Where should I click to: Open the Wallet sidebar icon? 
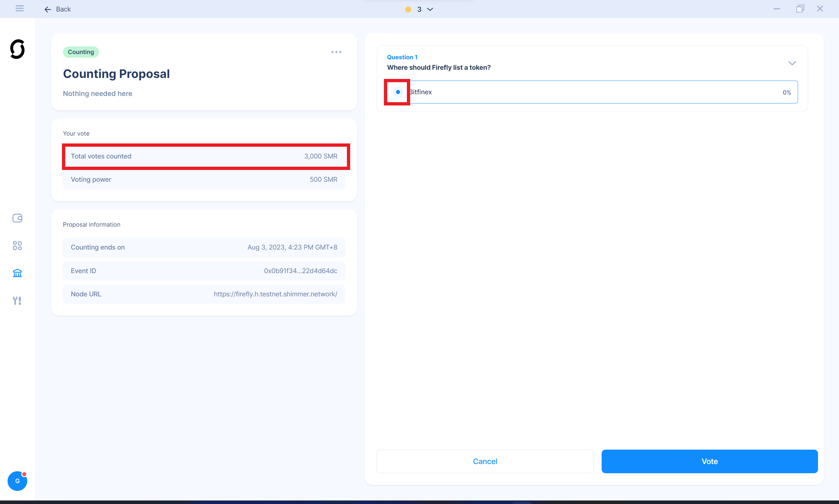tap(17, 218)
